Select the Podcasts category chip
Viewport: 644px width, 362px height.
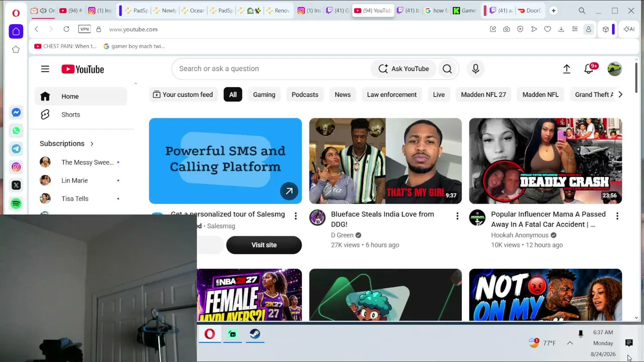[x=305, y=95]
